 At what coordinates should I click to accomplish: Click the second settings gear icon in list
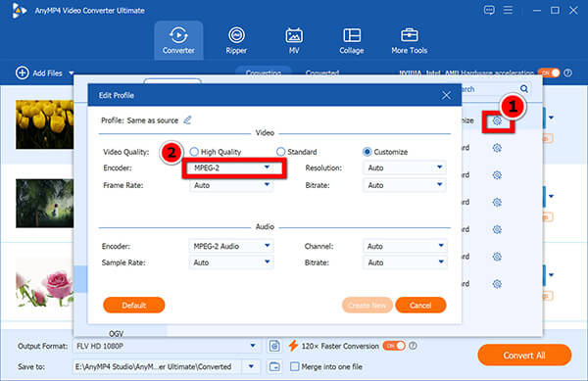tap(497, 148)
